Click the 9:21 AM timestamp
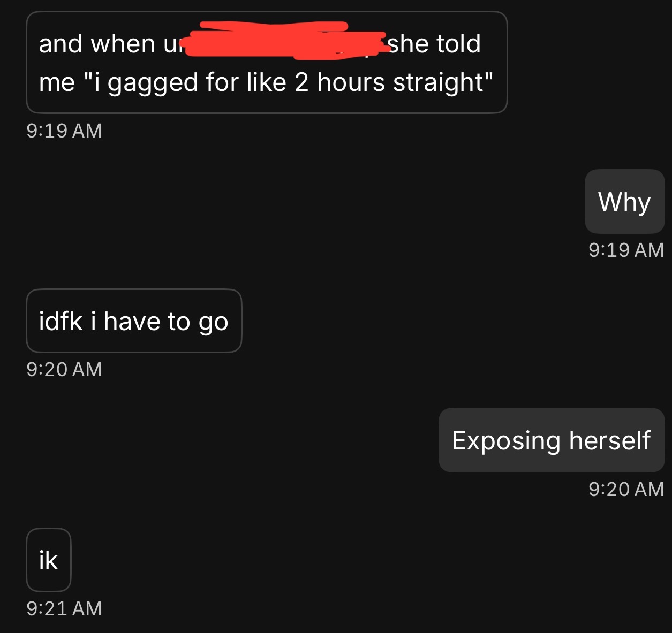This screenshot has height=633, width=672. click(x=64, y=608)
